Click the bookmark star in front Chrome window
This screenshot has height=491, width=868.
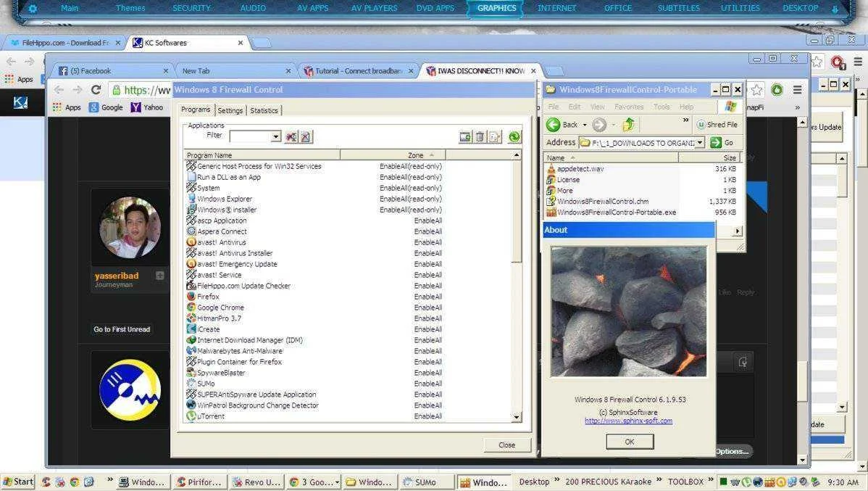point(756,90)
